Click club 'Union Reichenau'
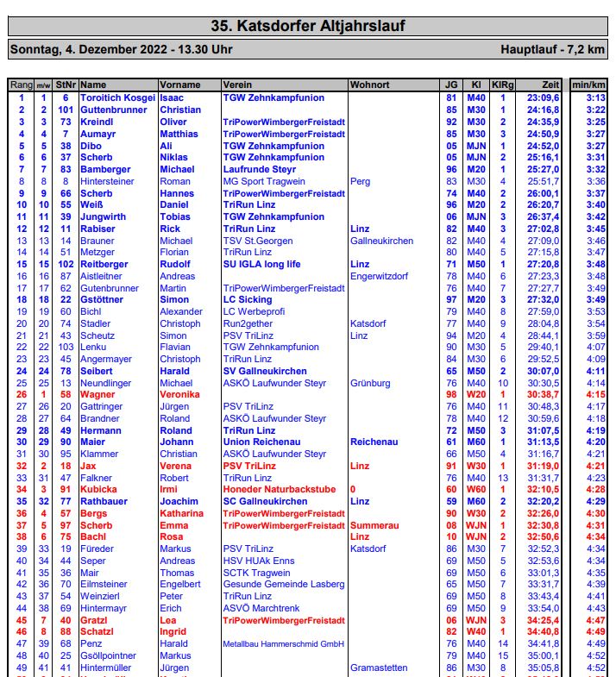This screenshot has width=616, height=677. pyautogui.click(x=261, y=442)
